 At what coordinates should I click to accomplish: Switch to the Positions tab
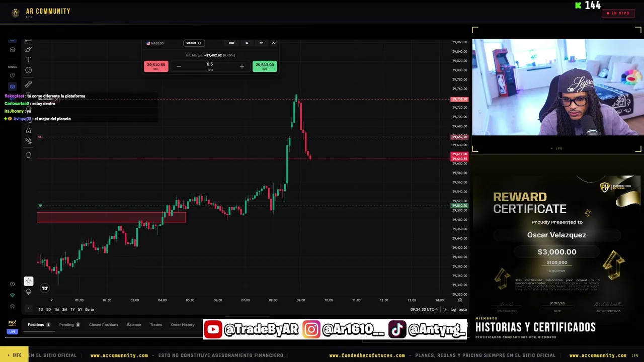click(39, 325)
